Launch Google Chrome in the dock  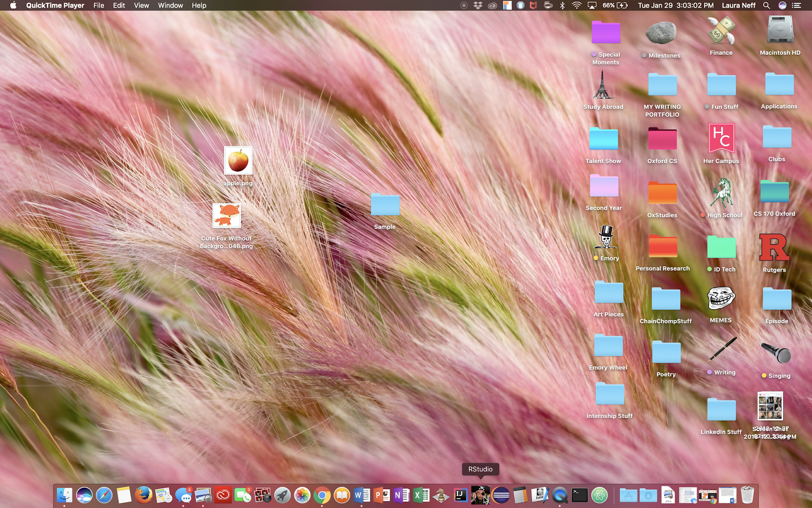click(322, 495)
